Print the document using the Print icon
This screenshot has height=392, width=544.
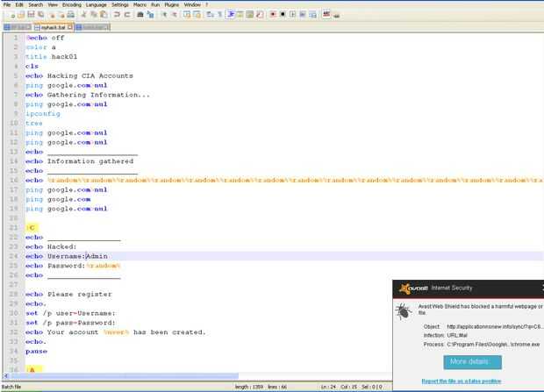pyautogui.click(x=71, y=15)
